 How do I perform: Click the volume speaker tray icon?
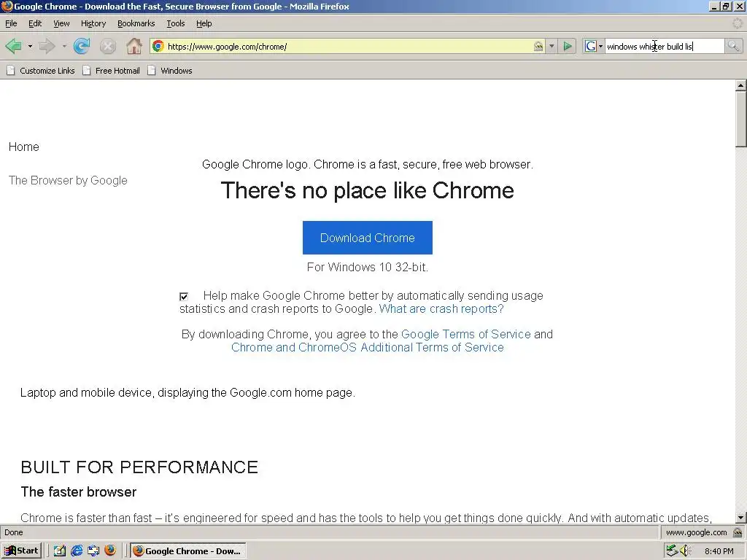click(x=685, y=551)
